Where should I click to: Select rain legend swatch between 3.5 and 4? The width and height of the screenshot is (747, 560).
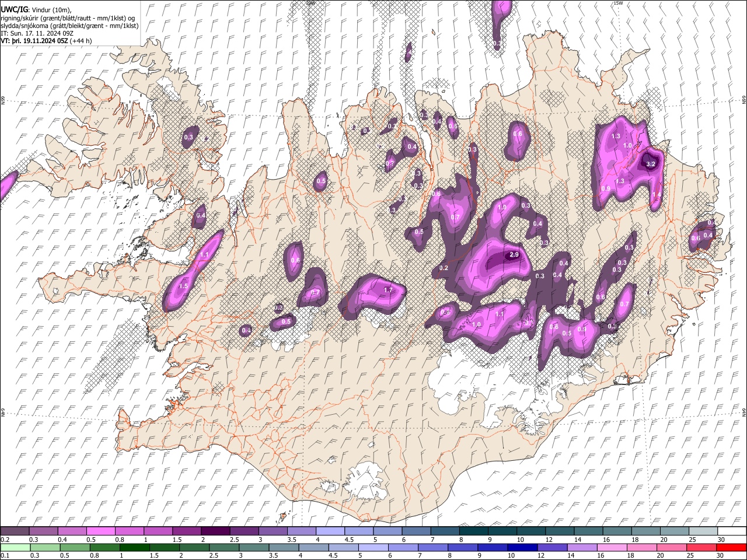click(284, 547)
